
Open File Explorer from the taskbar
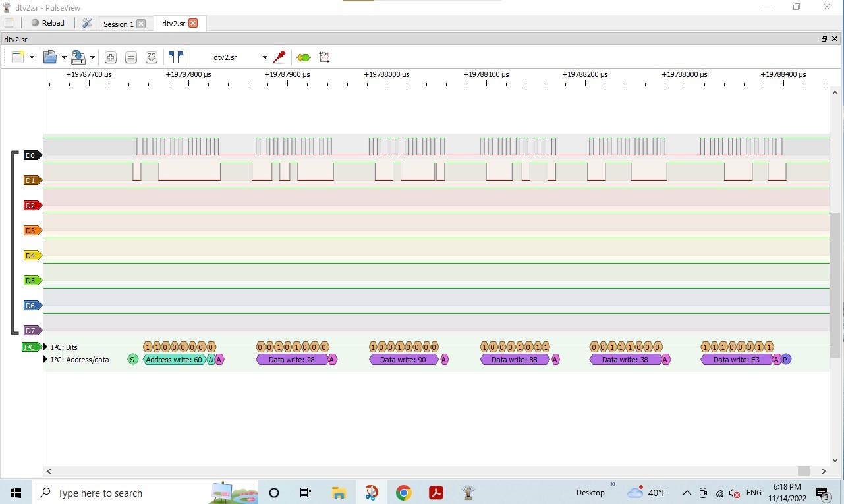tap(339, 493)
